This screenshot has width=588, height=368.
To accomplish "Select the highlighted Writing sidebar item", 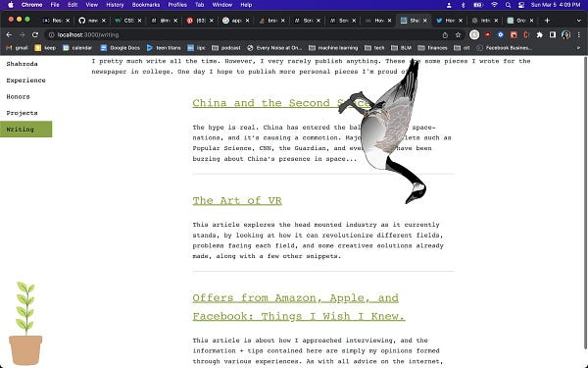I will point(25,130).
